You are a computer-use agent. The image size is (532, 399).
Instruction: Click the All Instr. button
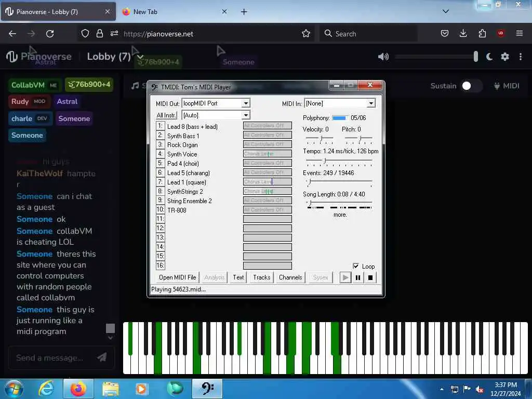166,115
